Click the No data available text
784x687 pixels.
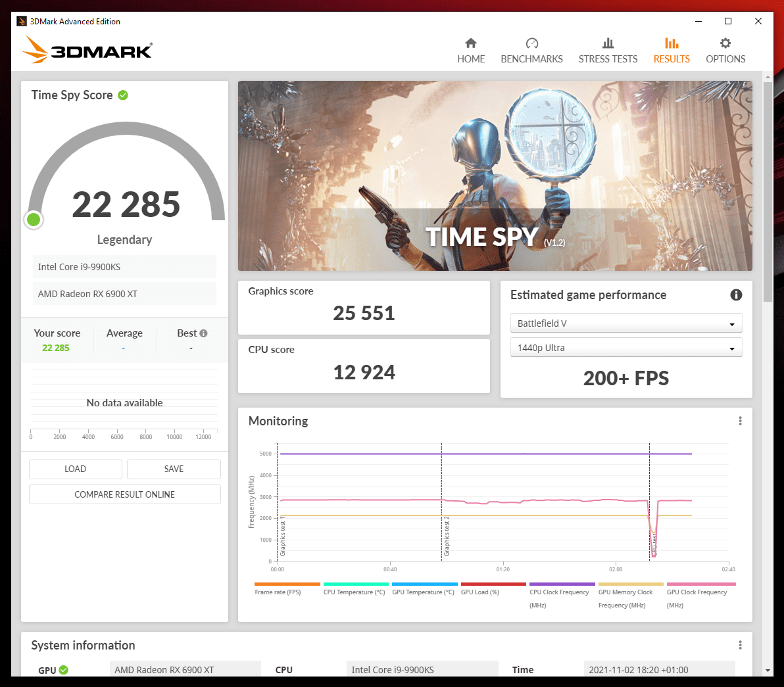124,403
